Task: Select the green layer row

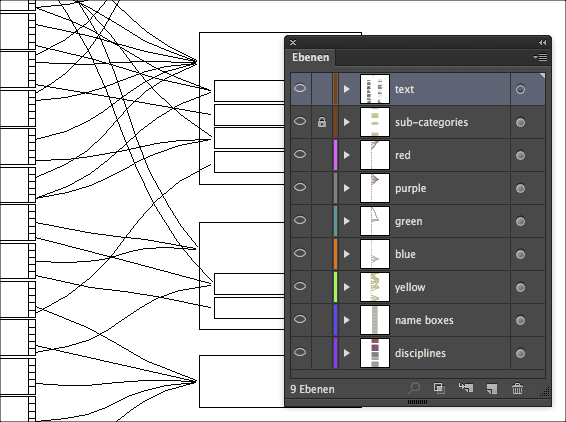Action: pos(418,221)
